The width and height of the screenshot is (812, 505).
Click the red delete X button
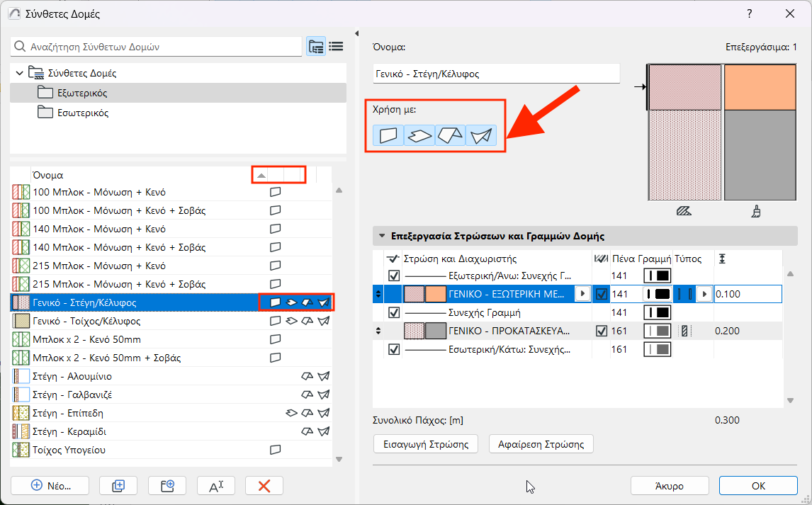tap(264, 486)
